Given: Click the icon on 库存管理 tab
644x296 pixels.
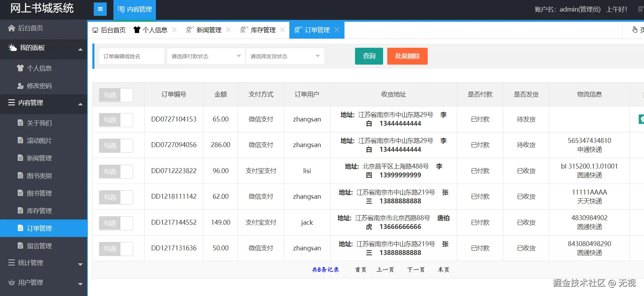Looking at the screenshot, I should (x=244, y=30).
